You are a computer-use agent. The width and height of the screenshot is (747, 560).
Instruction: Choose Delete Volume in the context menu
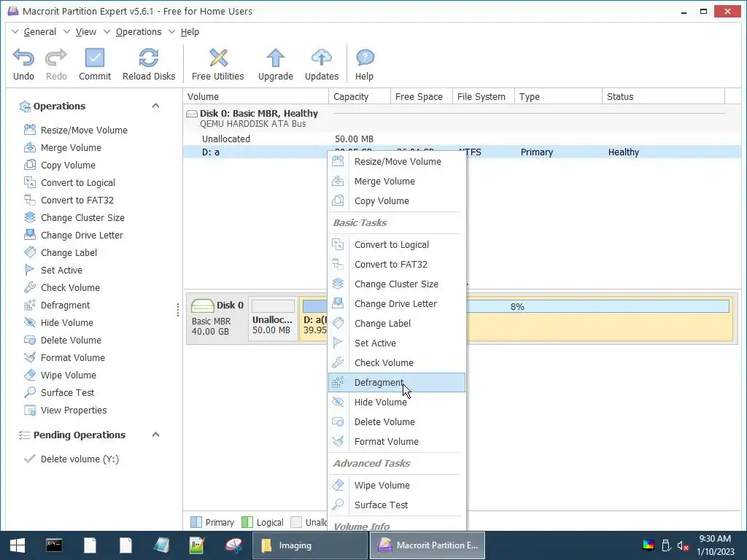click(x=396, y=422)
